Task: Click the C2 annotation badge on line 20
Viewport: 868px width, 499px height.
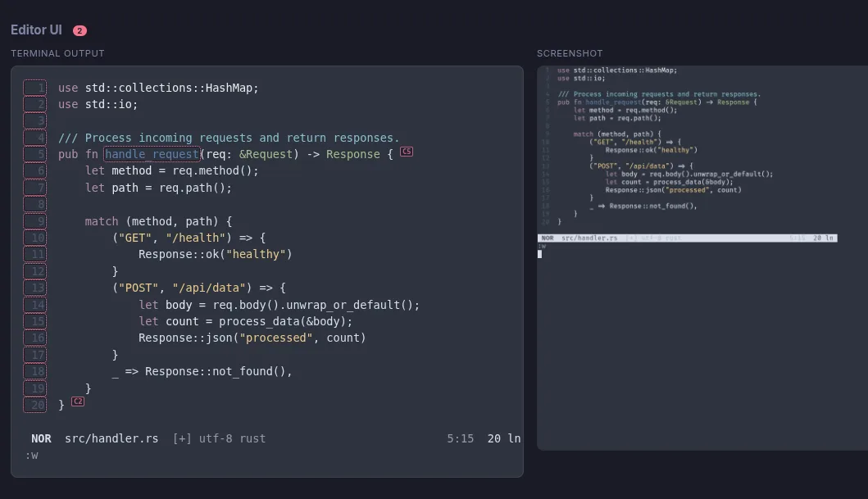Action: coord(78,401)
